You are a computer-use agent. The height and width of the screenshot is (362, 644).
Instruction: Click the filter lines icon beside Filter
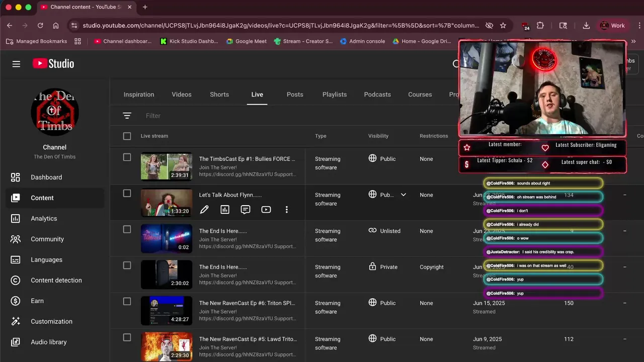tap(127, 116)
